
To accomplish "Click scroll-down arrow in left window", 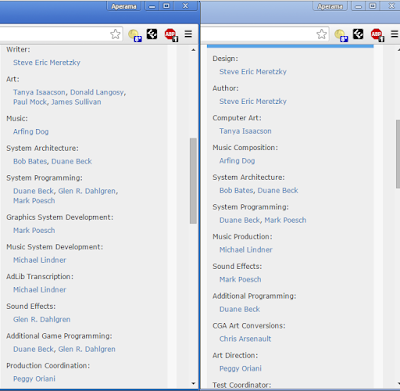I will tap(193, 384).
